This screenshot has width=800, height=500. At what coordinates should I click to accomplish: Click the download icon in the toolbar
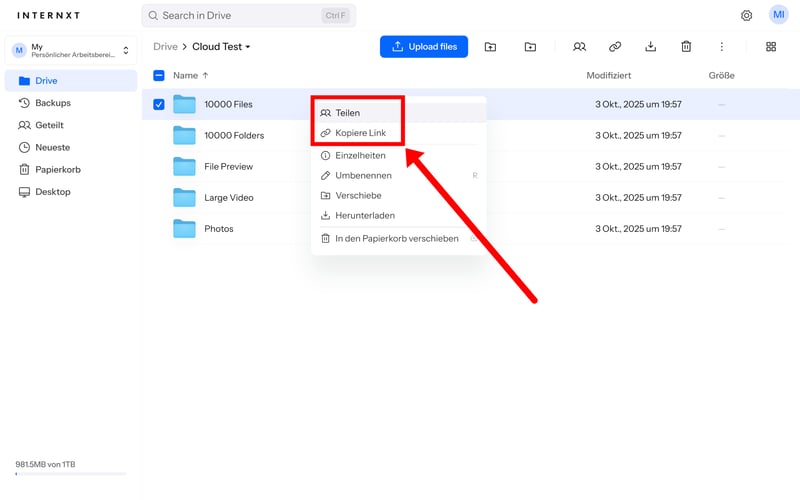[x=650, y=47]
